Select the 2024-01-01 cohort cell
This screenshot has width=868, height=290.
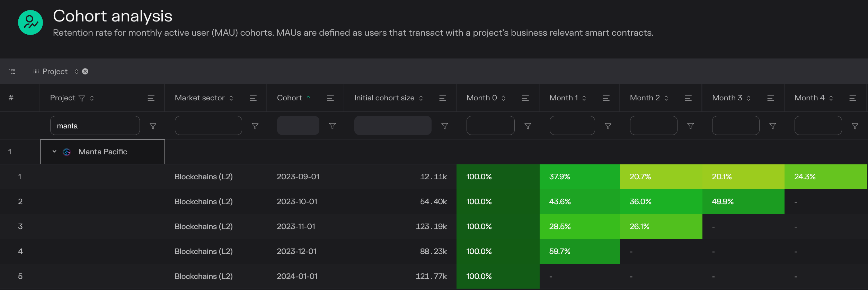(x=305, y=276)
